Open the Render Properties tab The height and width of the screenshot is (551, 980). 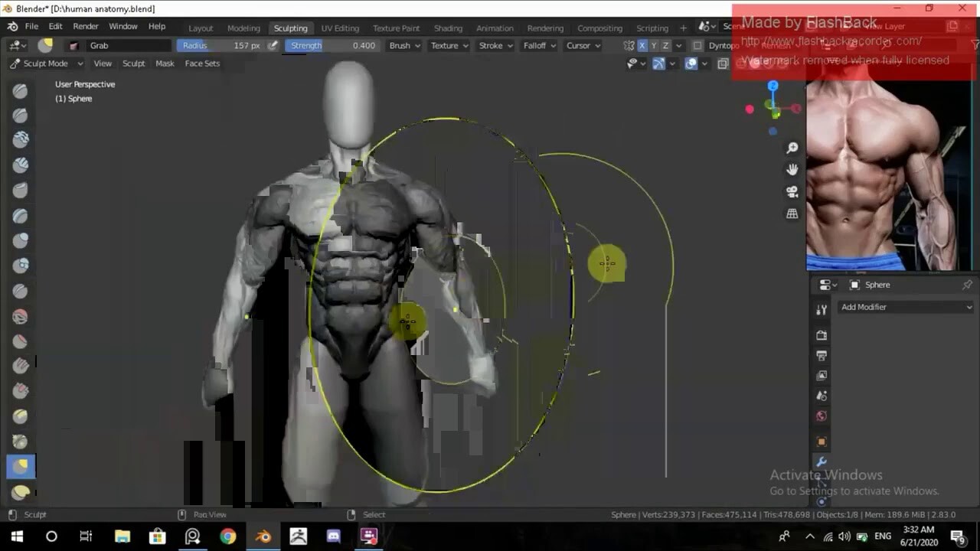click(821, 334)
